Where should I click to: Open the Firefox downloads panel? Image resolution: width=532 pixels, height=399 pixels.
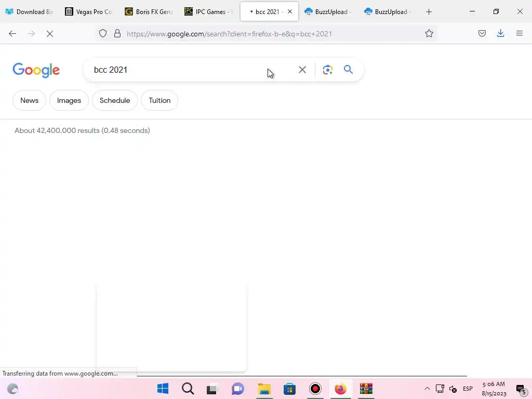click(500, 34)
